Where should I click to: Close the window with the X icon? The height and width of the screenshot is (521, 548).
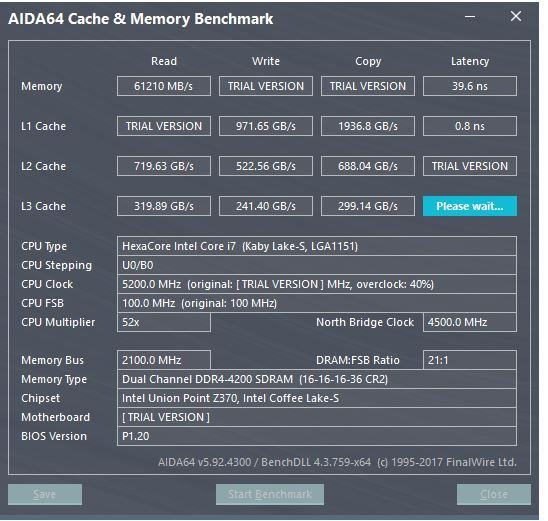[516, 16]
